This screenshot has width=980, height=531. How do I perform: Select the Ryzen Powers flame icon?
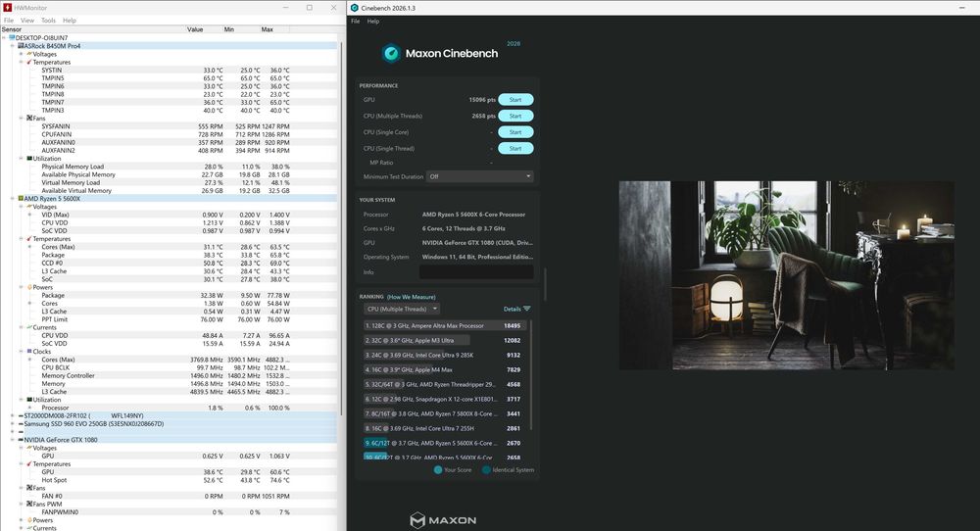point(29,287)
